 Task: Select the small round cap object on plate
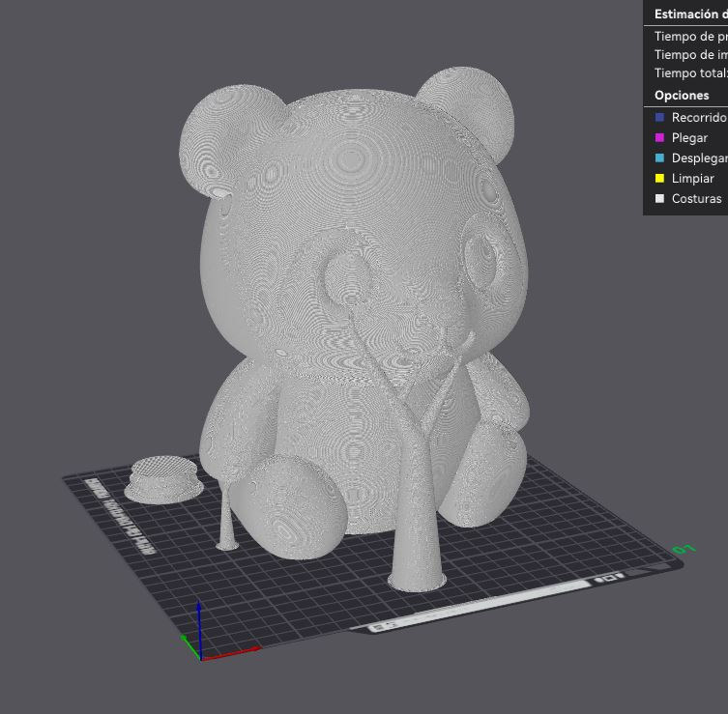(163, 480)
